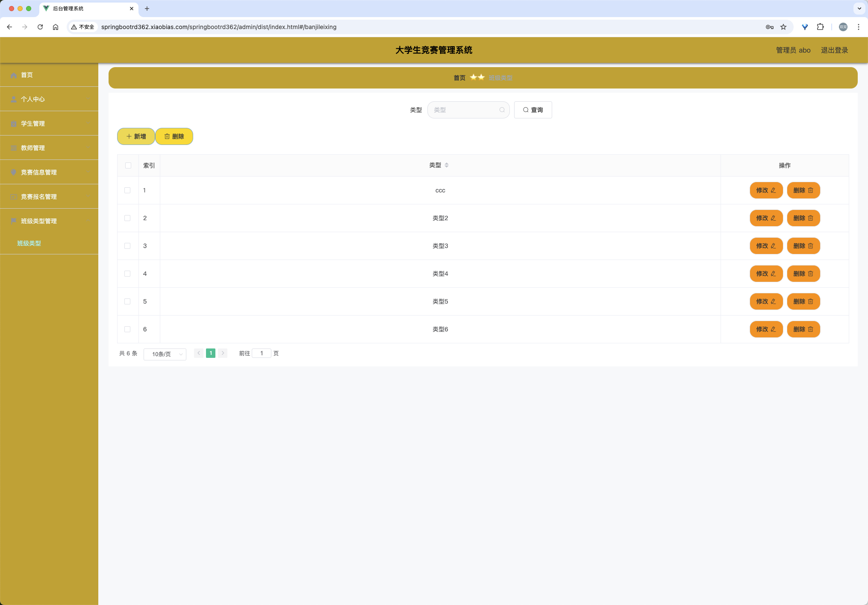Open the browser extensions puzzle icon

click(x=820, y=27)
